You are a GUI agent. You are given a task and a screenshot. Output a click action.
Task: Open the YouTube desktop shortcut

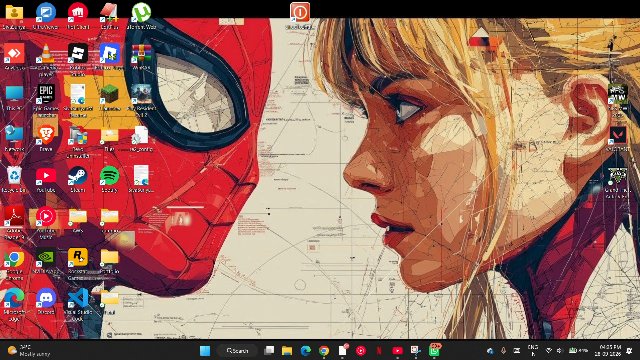pyautogui.click(x=46, y=176)
